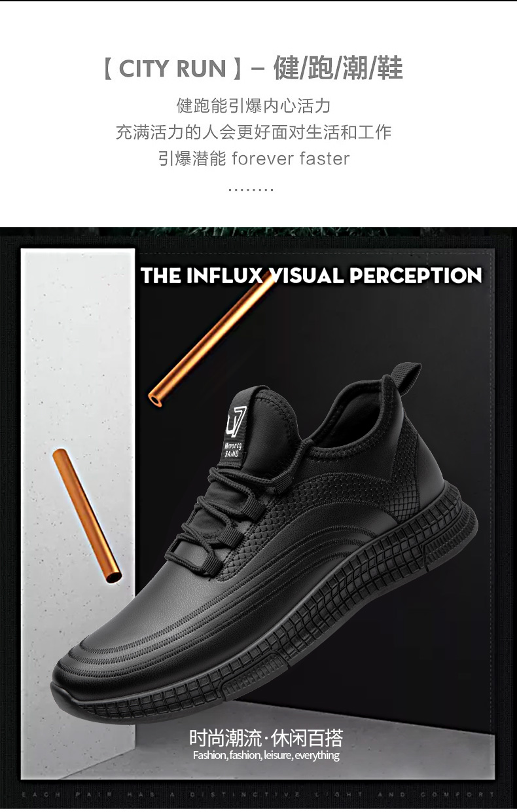This screenshot has height=812, width=517.
Task: Click the lower copper tube on concrete
Action: [x=88, y=515]
